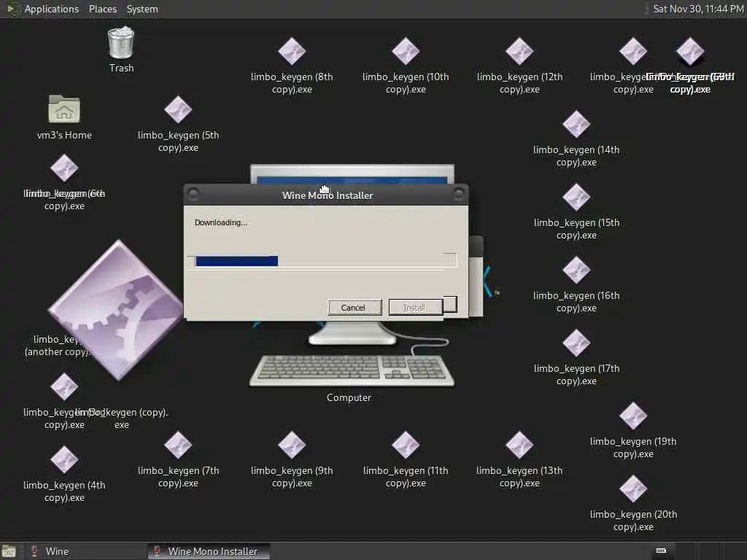Viewport: 747px width, 560px height.
Task: Select the limbo_keygen icon beside 4th copy, lower left
Action: (x=64, y=386)
